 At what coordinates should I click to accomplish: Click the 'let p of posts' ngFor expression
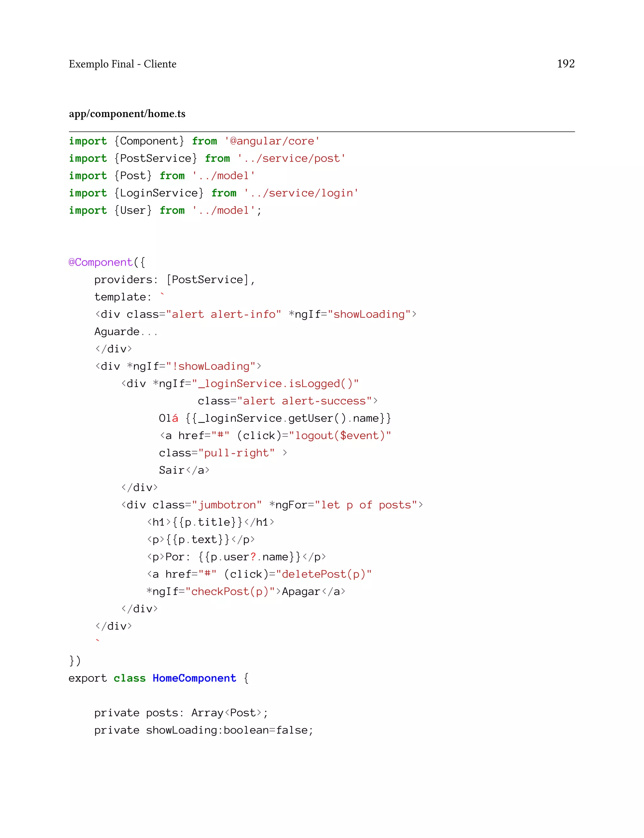(x=366, y=505)
